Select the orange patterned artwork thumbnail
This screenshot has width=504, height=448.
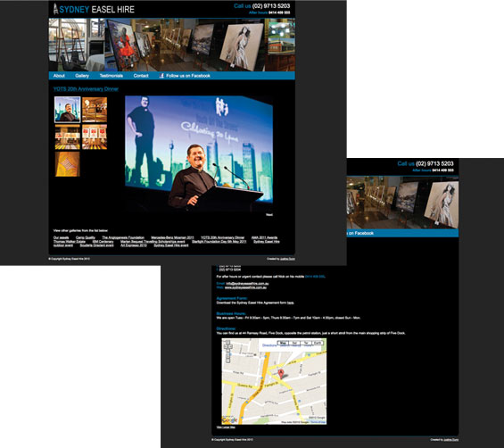click(x=67, y=164)
